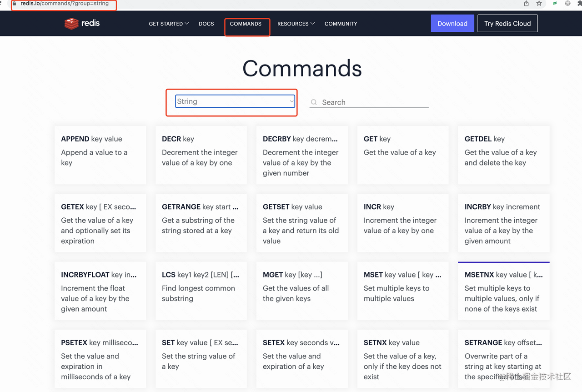Open the SETEX command card

[x=302, y=359]
